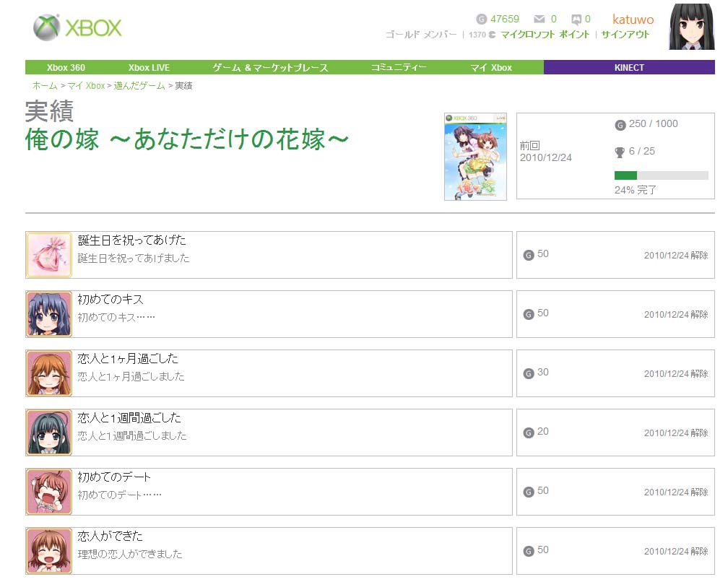Click G icon in 恋人ができた row

coord(529,551)
